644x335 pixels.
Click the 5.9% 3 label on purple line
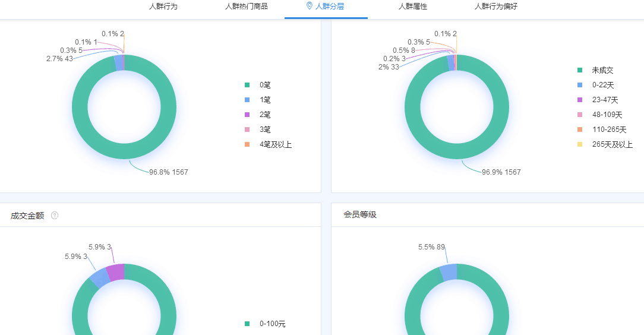point(100,246)
